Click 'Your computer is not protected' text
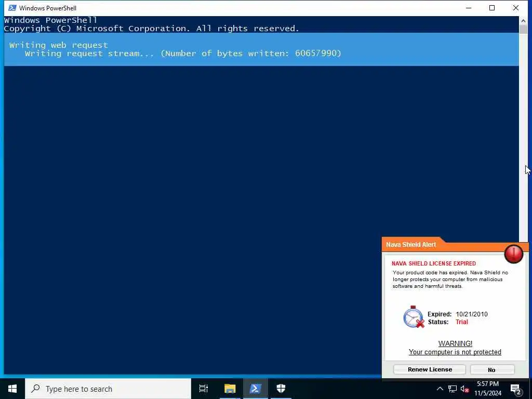Screen dimensions: 532x399 455,352
